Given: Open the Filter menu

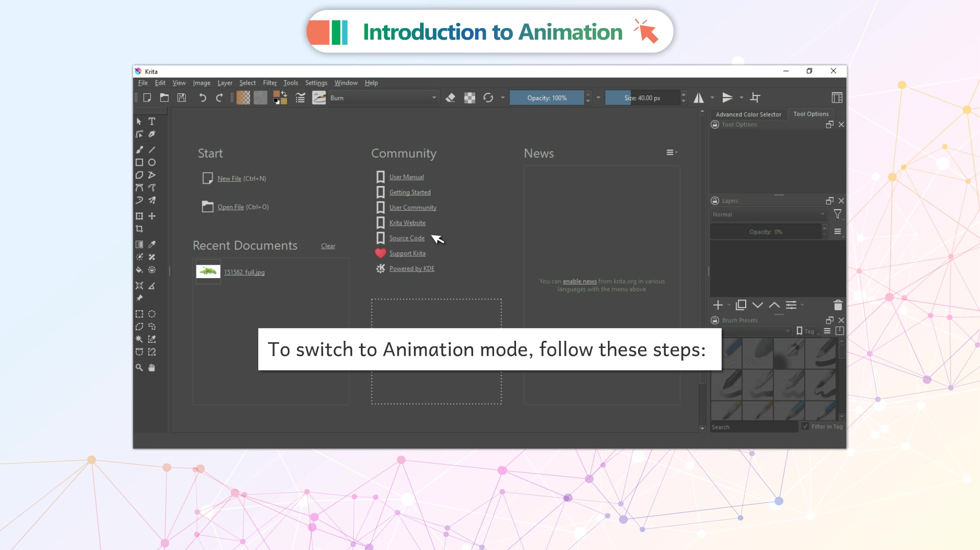Looking at the screenshot, I should tap(269, 83).
